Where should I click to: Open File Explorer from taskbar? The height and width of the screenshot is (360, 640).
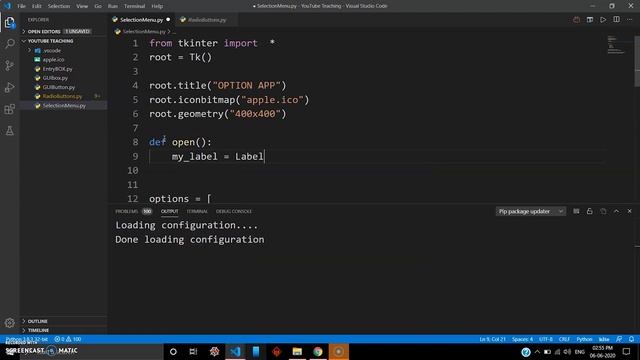(297, 351)
